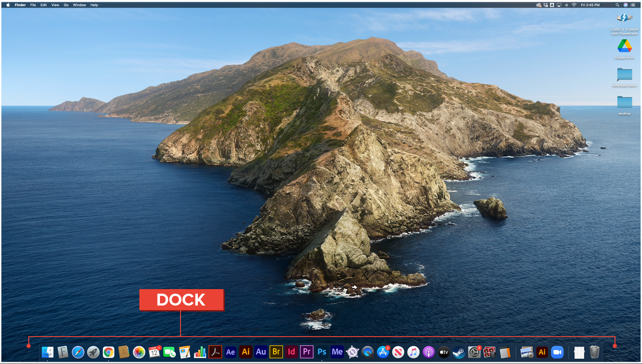Viewport: 642px width, 364px height.
Task: Open Google Chrome from the Dock
Action: [x=108, y=352]
